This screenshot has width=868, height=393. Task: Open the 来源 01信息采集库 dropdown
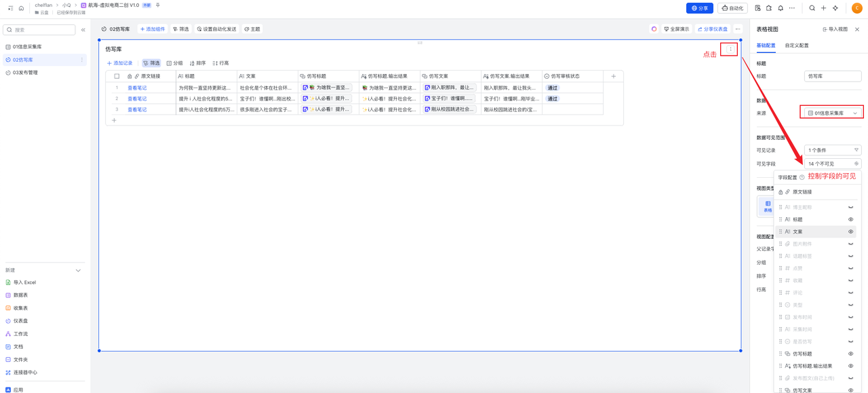point(832,113)
